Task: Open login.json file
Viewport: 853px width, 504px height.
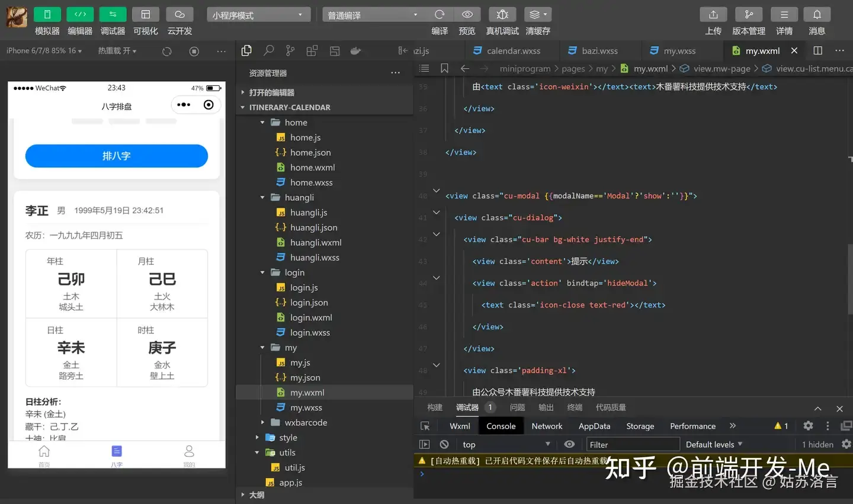Action: point(309,303)
